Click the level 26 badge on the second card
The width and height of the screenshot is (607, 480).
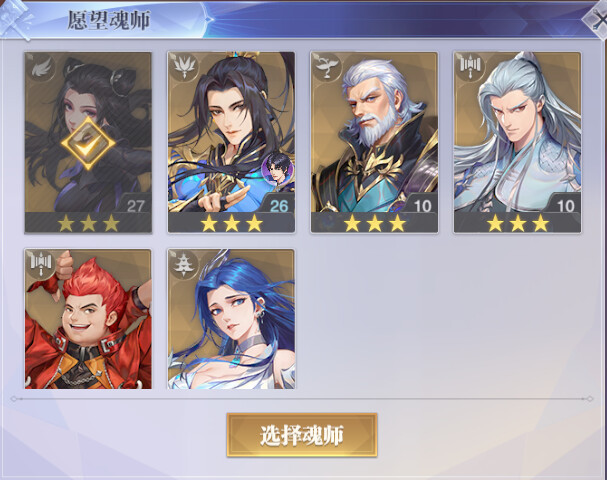(x=278, y=205)
